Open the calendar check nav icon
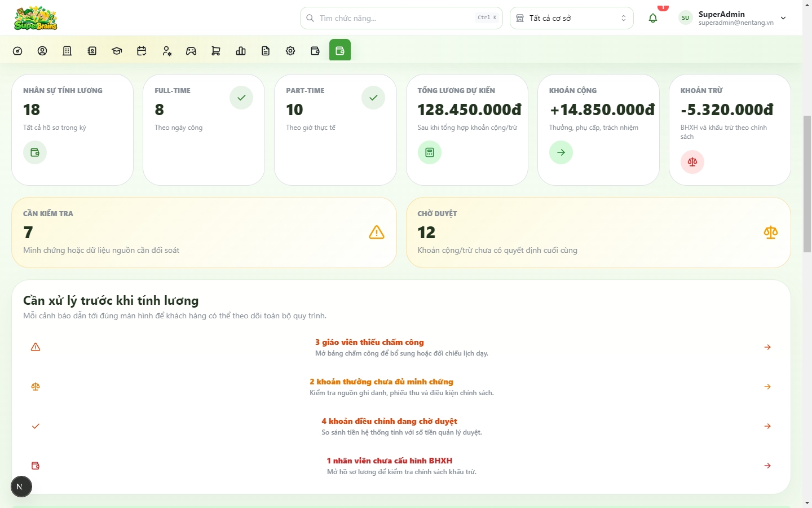 pyautogui.click(x=142, y=51)
